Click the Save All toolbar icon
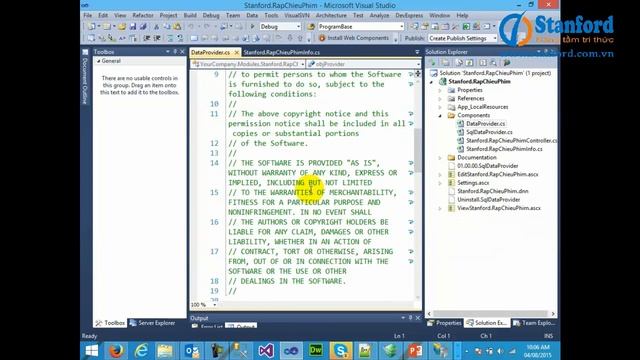The height and width of the screenshot is (360, 640). [143, 27]
